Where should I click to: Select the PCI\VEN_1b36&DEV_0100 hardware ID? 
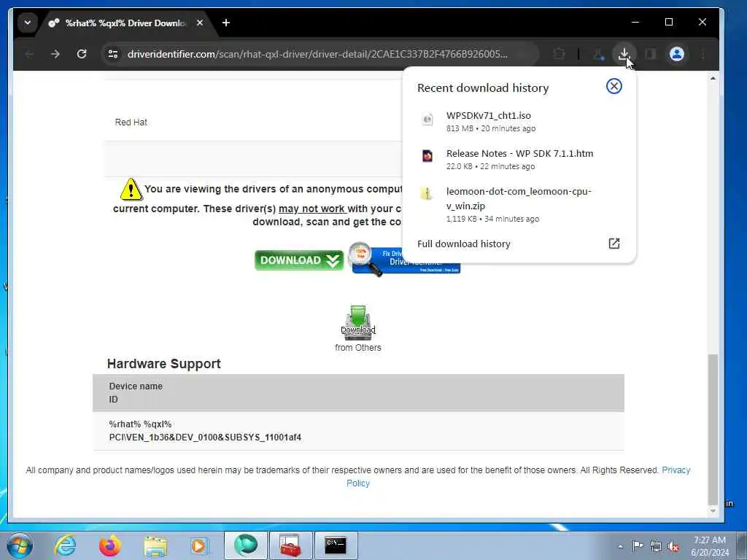pos(205,437)
